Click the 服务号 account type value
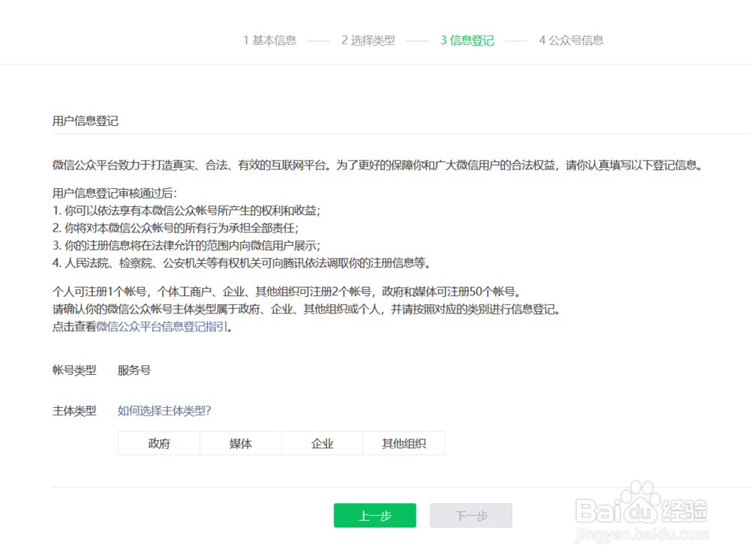The image size is (750, 560). click(134, 370)
